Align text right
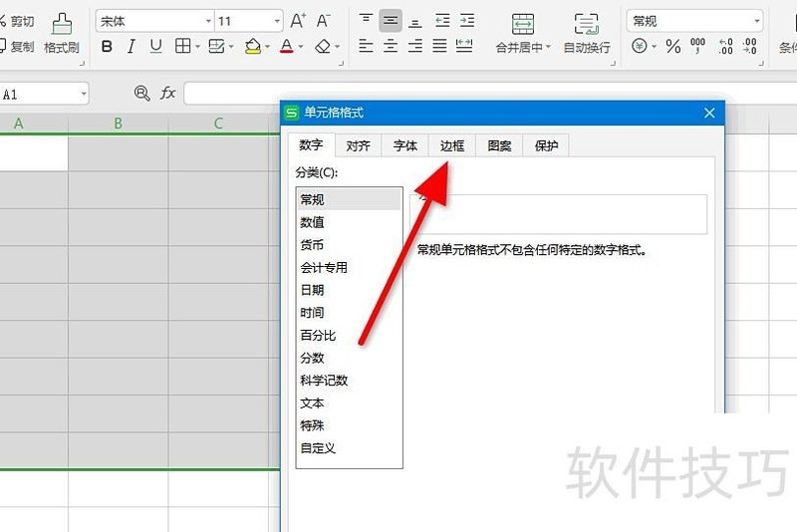797x532 pixels. click(415, 46)
